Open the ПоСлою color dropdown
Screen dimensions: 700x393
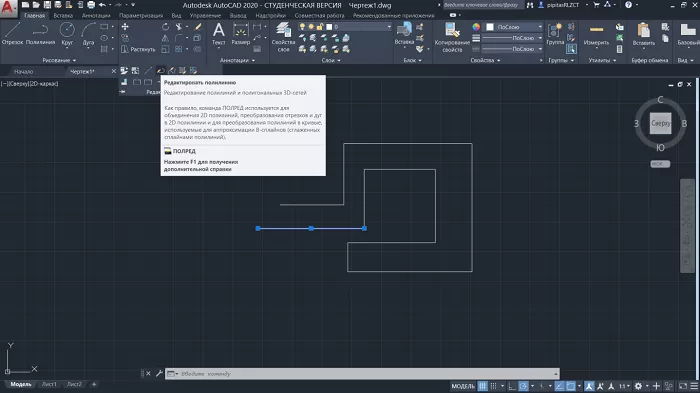point(514,27)
